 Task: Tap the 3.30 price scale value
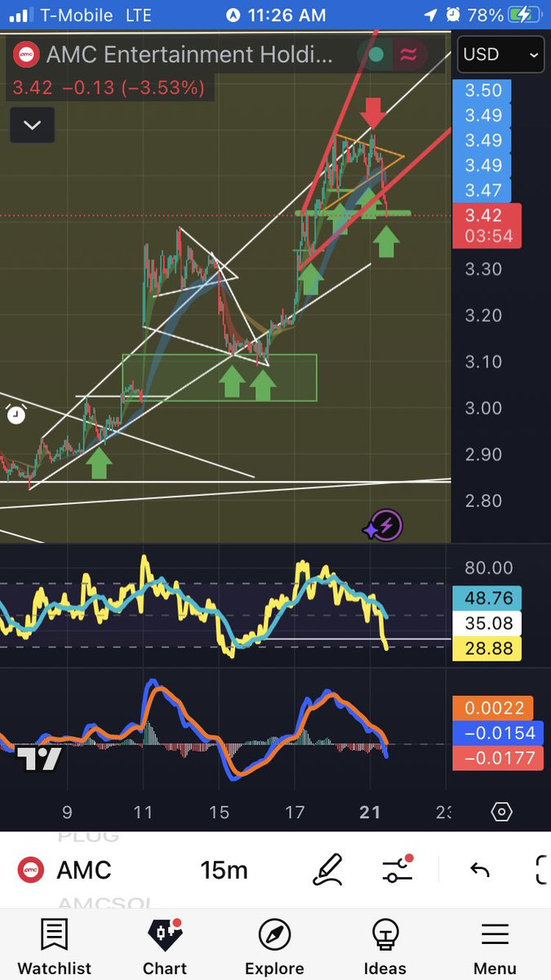tap(483, 269)
